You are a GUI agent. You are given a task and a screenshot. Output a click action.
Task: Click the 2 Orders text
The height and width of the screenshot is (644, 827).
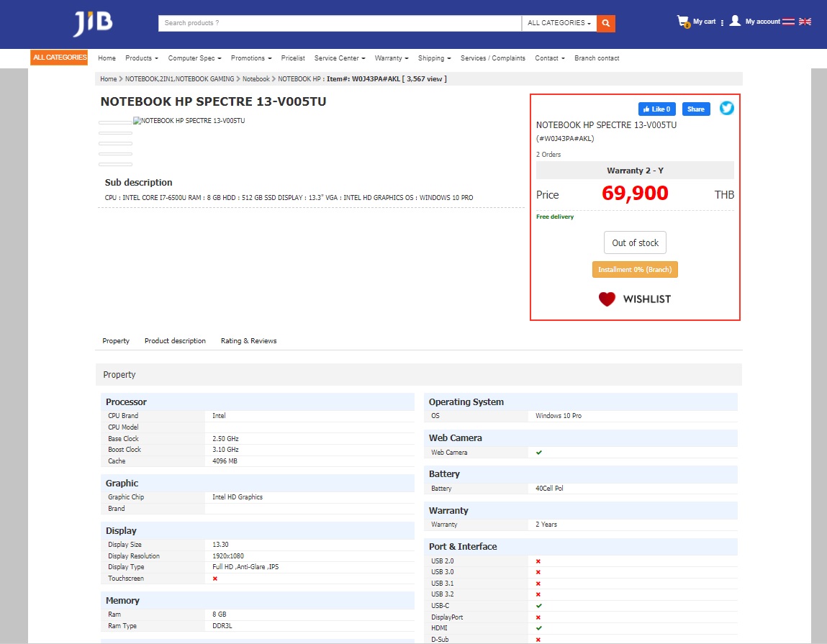coord(548,155)
